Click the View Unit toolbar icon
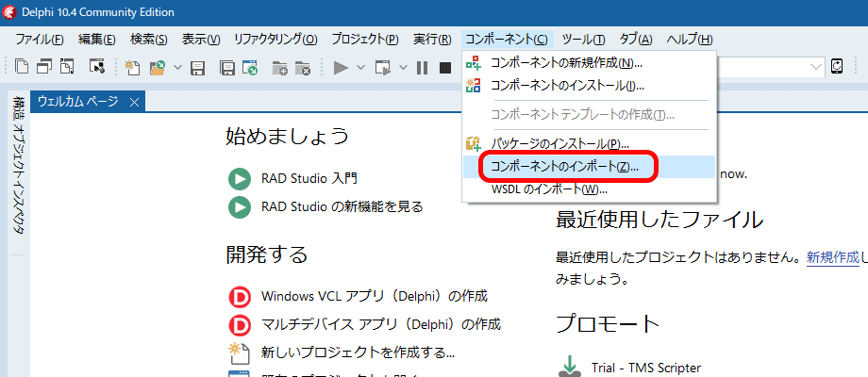Screen dimensions: 868x377 [22, 68]
